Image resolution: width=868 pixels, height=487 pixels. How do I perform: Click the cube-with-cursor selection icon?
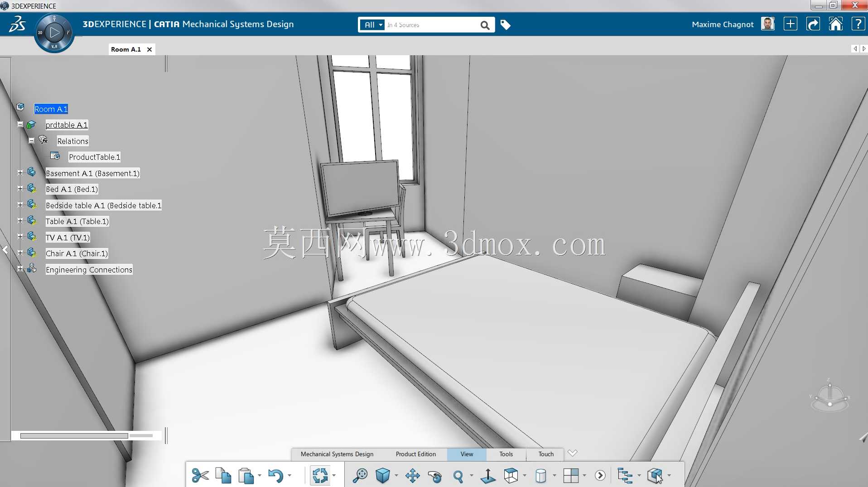pos(655,476)
